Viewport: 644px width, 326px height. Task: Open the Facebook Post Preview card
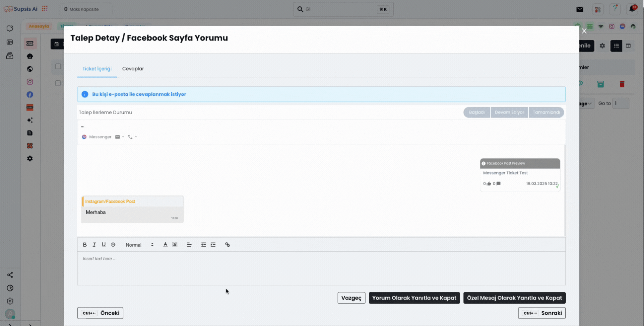click(x=520, y=175)
